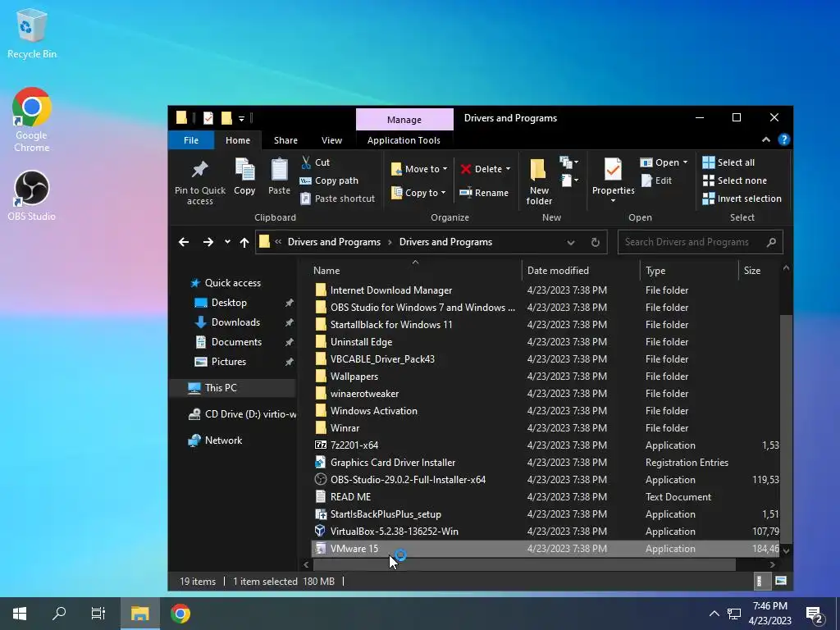The image size is (840, 630).
Task: Click quick access toolbar Properties icon
Action: point(208,118)
